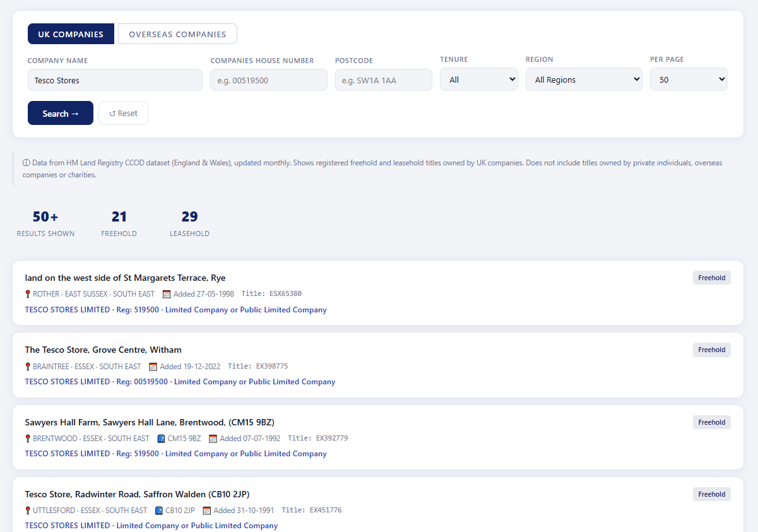
Task: Click the Companies House Number field
Action: tap(269, 80)
